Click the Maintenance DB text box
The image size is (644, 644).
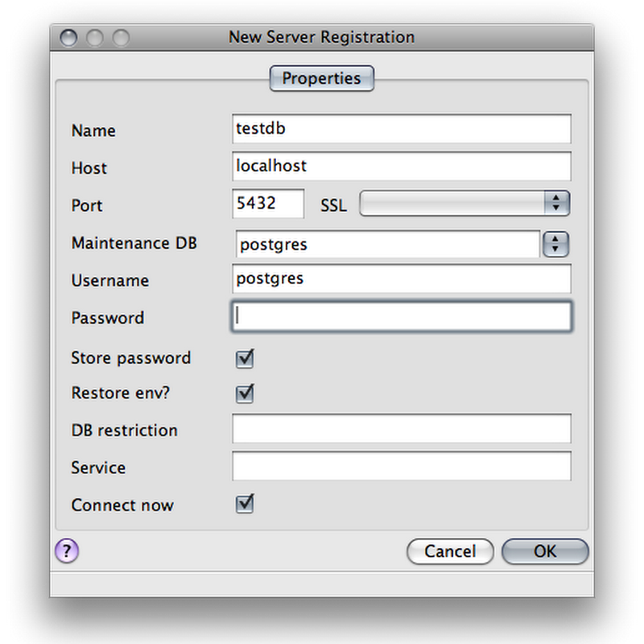pyautogui.click(x=387, y=244)
